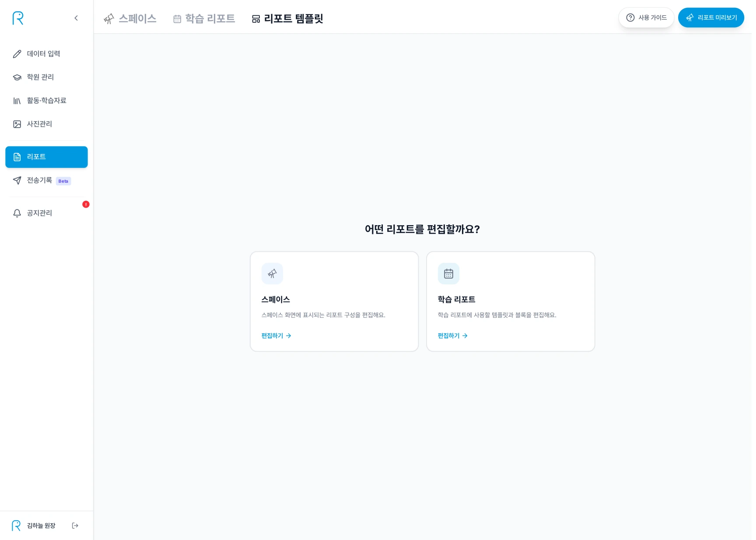The height and width of the screenshot is (540, 756).
Task: Click the image icon for 사진관리
Action: click(x=17, y=124)
